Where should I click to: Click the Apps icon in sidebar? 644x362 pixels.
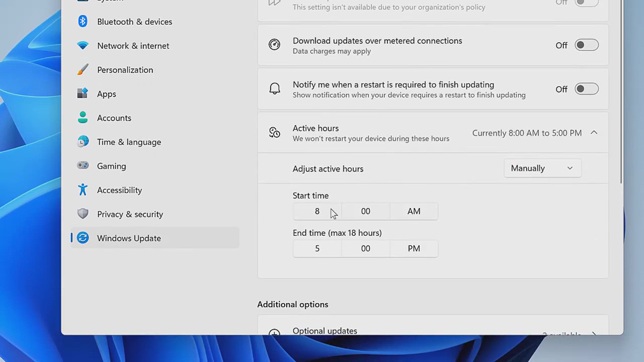click(83, 94)
